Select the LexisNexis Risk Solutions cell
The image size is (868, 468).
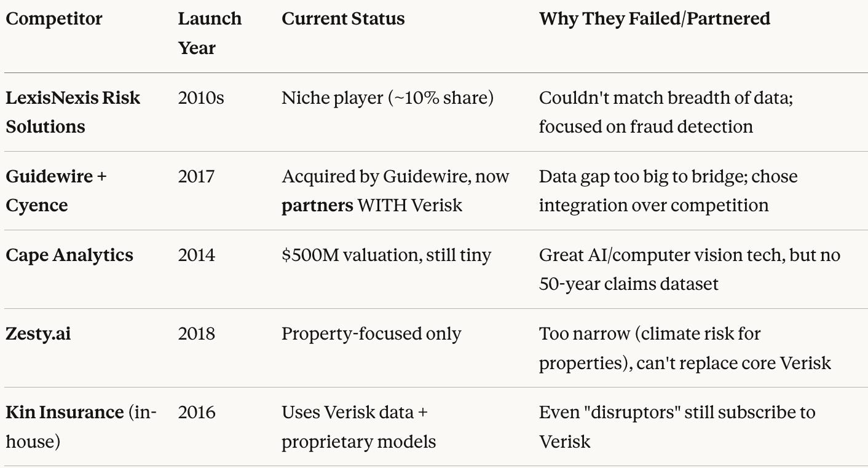(73, 112)
